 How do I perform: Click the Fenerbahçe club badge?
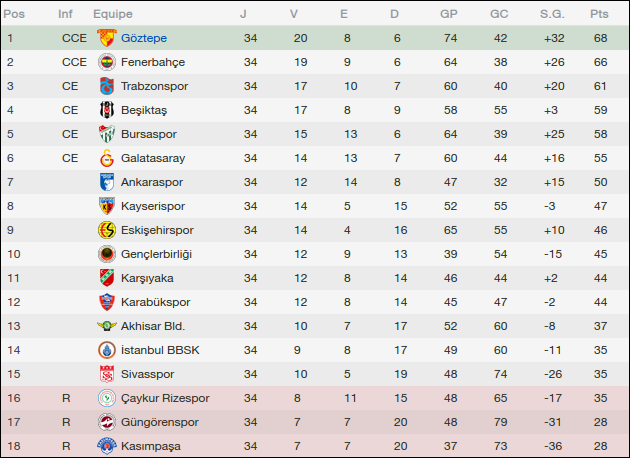point(106,62)
